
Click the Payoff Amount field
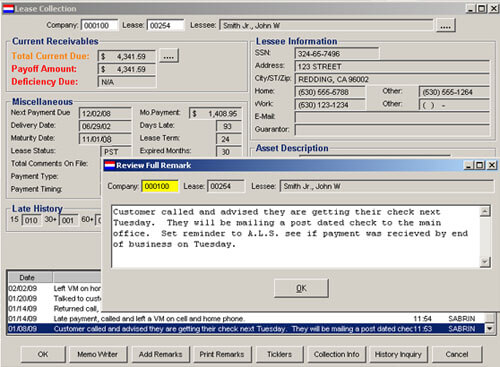pos(127,69)
